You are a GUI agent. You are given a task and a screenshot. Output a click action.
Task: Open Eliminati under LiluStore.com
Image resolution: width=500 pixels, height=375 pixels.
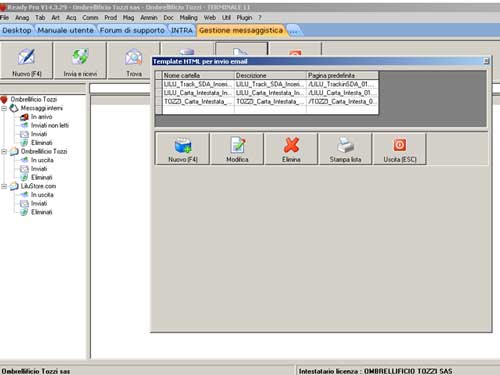42,212
